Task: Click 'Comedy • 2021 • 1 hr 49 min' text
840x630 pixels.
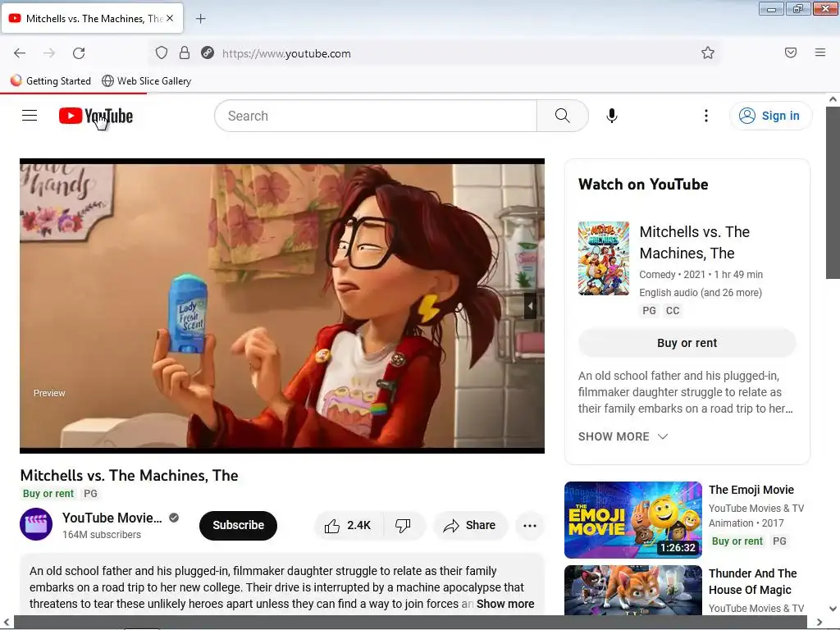Action: (x=701, y=274)
